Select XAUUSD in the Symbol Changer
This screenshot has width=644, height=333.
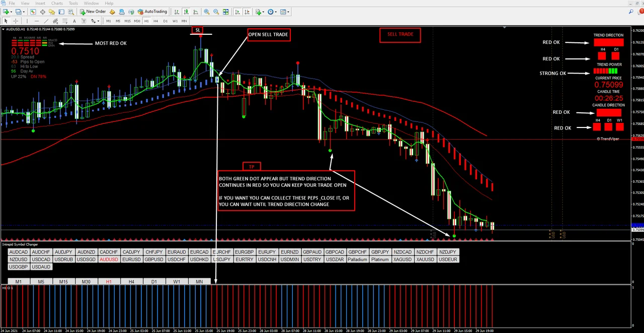[x=425, y=259]
